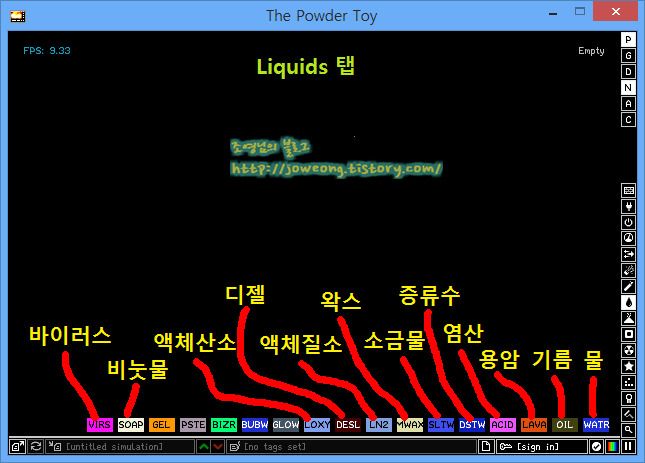Select the LOXY liquid oxygen element

click(317, 424)
